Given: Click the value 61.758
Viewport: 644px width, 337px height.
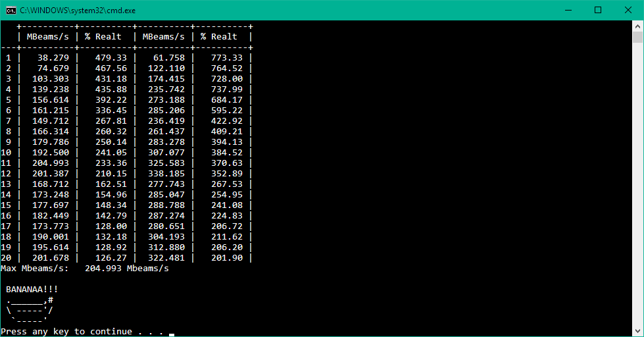Looking at the screenshot, I should pyautogui.click(x=169, y=57).
